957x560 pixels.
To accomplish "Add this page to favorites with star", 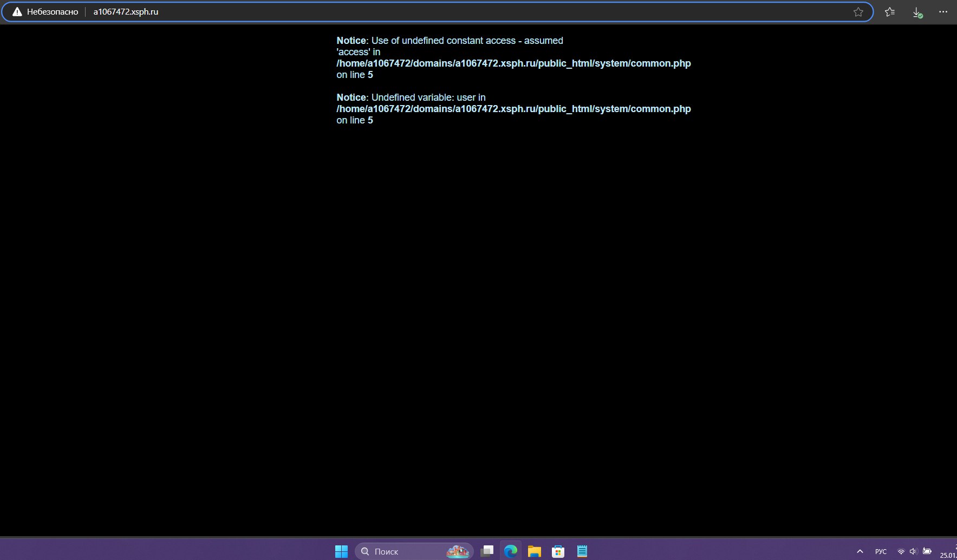I will click(858, 12).
